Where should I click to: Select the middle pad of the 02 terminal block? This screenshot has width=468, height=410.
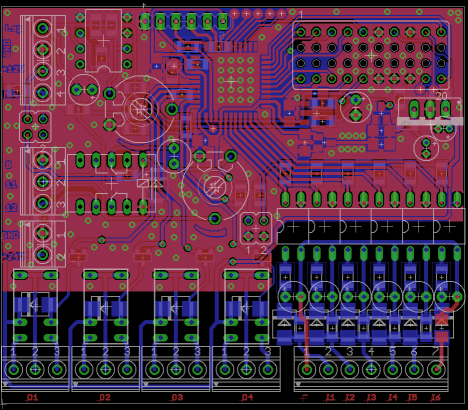(106, 369)
